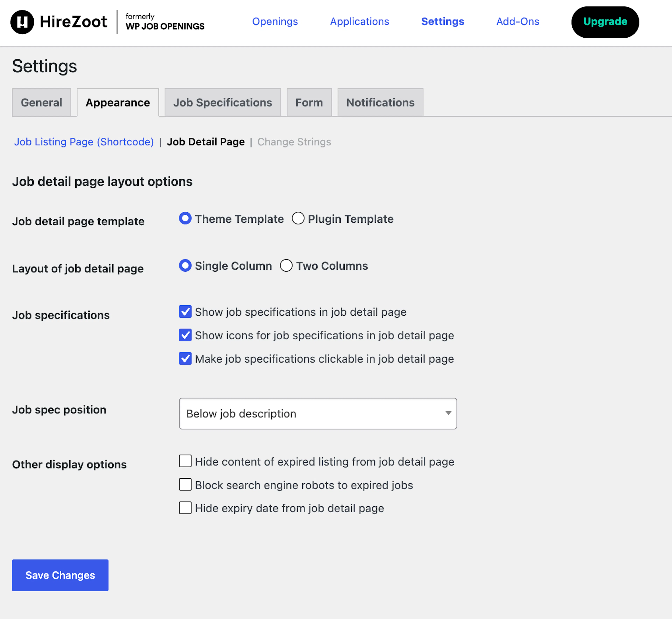Enable Hide expiry date from job detail page

(x=185, y=508)
